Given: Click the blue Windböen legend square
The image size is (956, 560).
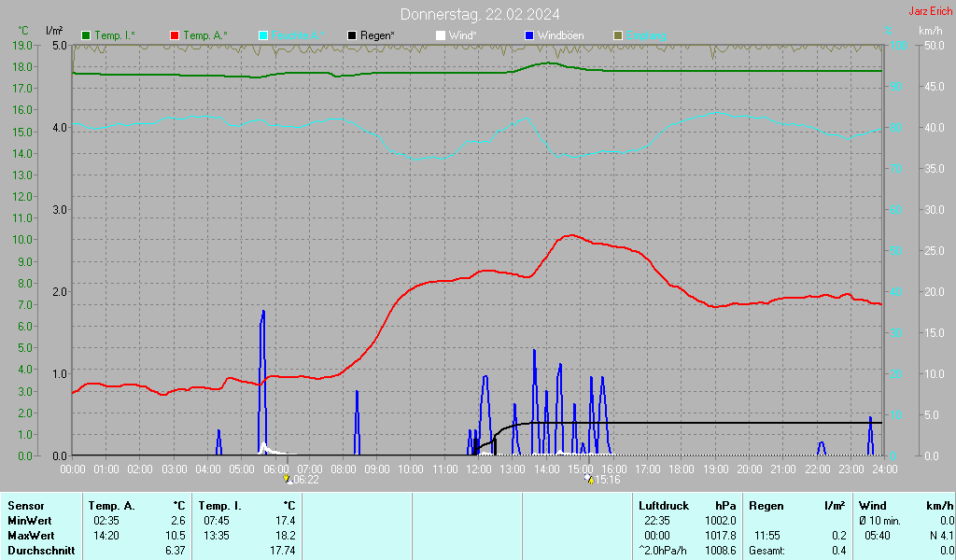Looking at the screenshot, I should 529,35.
